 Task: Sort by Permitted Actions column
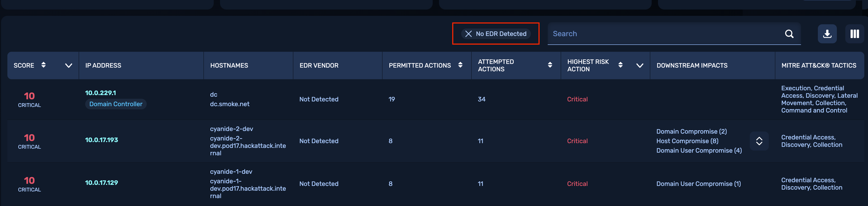coord(460,65)
